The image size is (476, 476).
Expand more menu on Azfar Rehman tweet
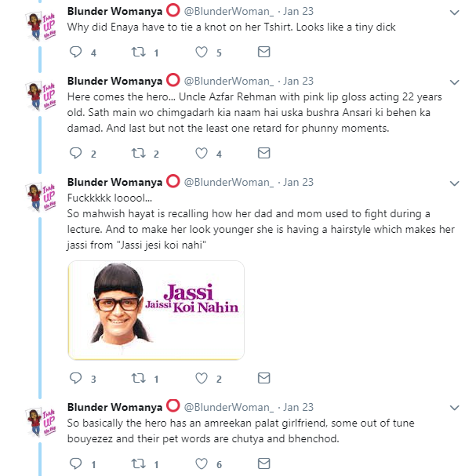[454, 82]
